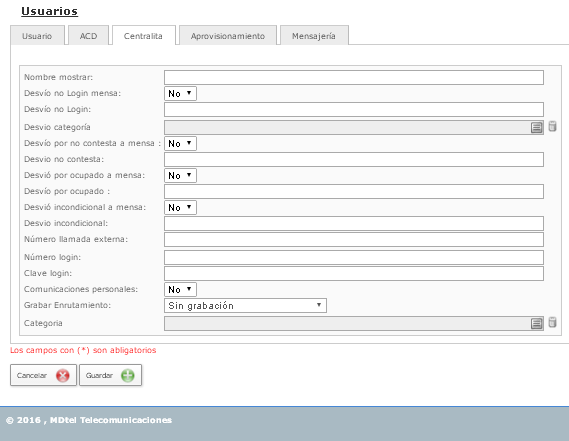Screen dimensions: 569x441
Task: Click the red X Cancelar icon
Action: [63, 375]
